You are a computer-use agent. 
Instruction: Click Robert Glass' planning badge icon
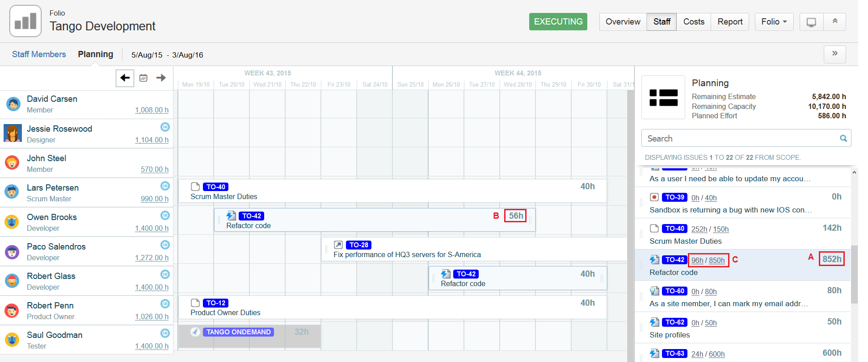pos(165,275)
